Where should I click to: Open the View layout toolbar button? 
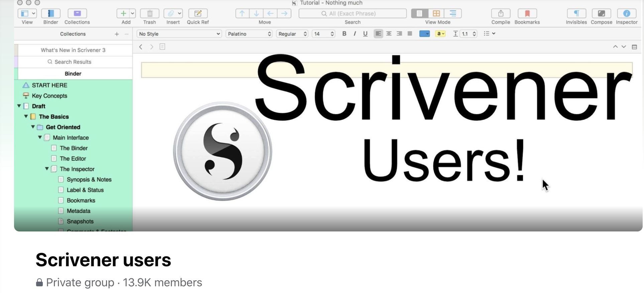coord(27,13)
